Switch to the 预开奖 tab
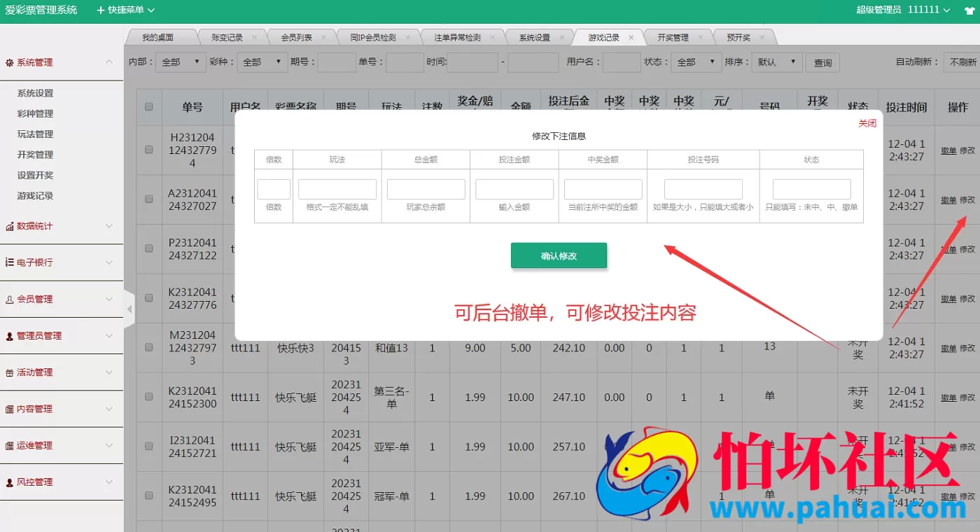Screen dimensions: 980x532 (738, 38)
